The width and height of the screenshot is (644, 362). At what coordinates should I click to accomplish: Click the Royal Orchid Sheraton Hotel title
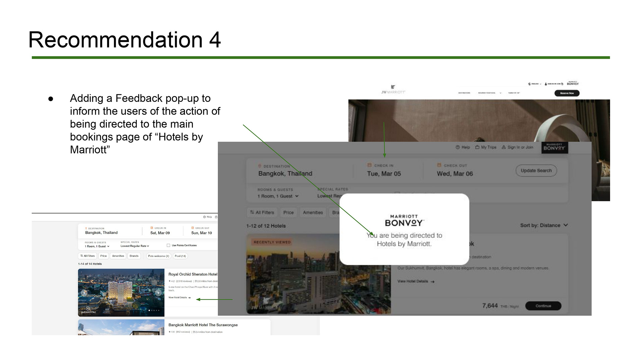point(193,274)
